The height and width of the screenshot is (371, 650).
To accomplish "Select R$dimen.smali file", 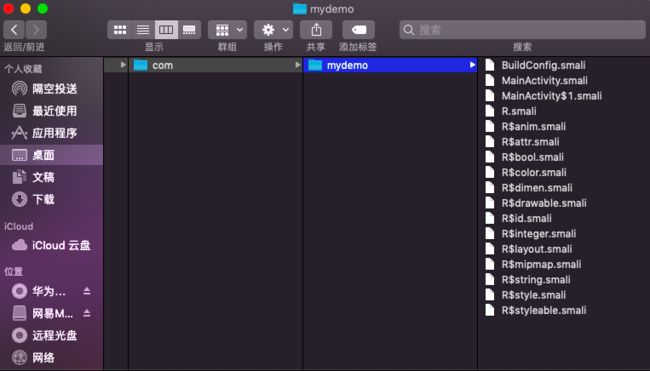I will 537,188.
